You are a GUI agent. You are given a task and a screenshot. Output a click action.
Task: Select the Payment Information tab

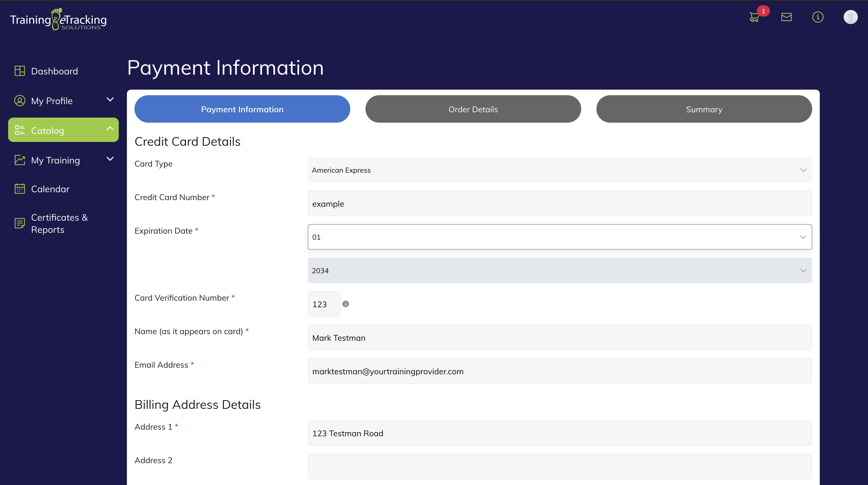pos(242,109)
